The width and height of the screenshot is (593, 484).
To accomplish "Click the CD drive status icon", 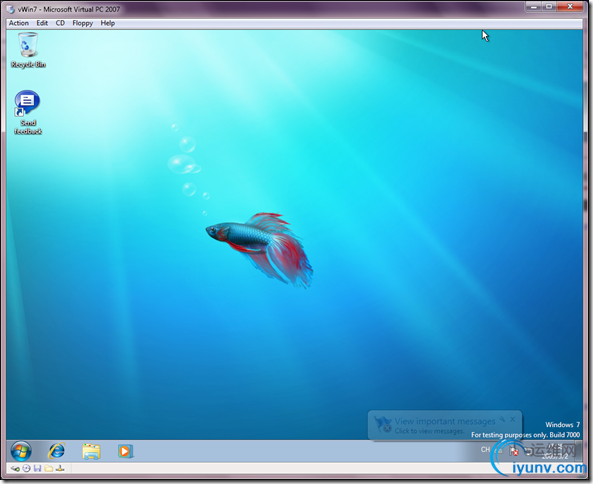I will (x=26, y=469).
